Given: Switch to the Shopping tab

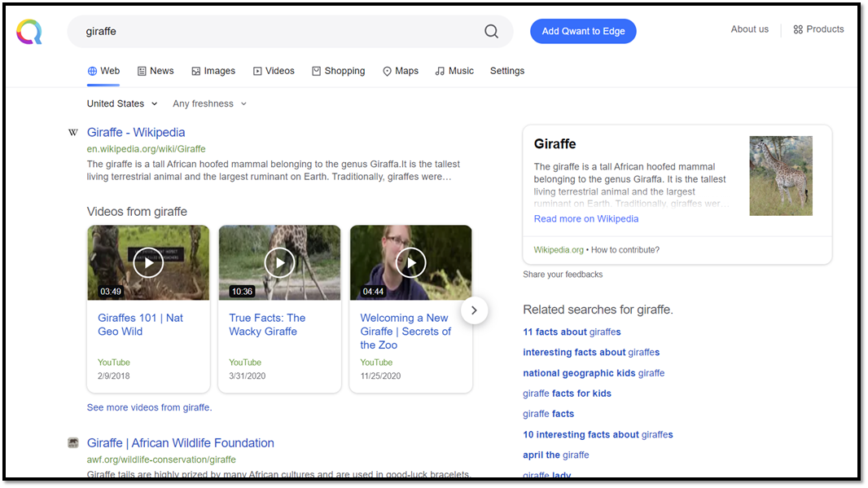Looking at the screenshot, I should [338, 71].
